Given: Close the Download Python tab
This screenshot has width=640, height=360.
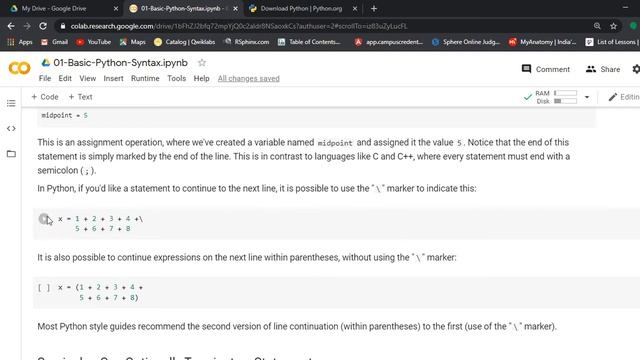Looking at the screenshot, I should (x=355, y=9).
